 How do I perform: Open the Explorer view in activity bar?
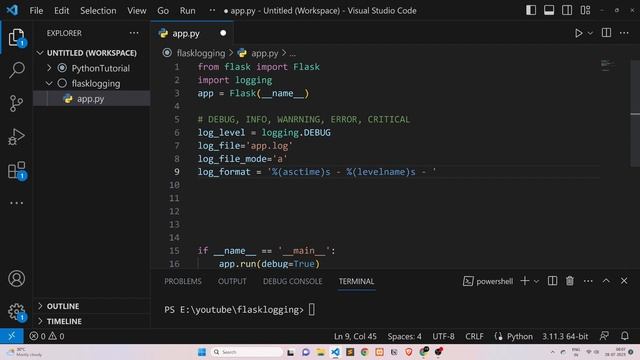click(x=16, y=38)
